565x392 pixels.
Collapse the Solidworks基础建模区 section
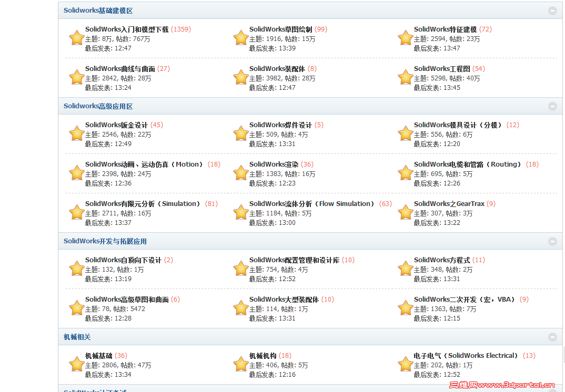[x=552, y=11]
